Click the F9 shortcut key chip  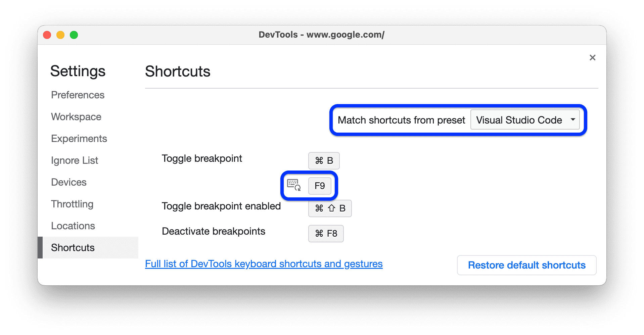320,186
